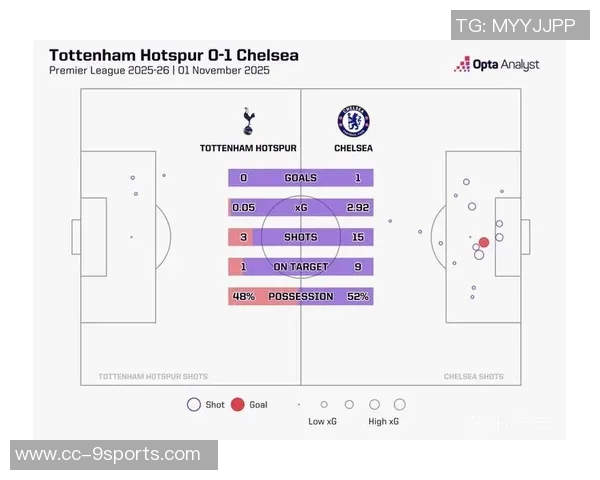Click the red goal marker on the pitch
600x480 pixels.
pos(484,242)
